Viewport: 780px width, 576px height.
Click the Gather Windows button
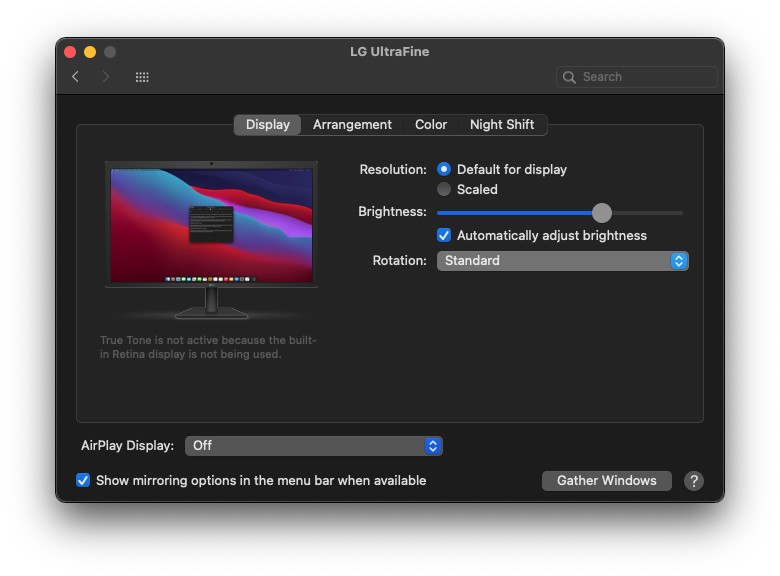coord(607,481)
